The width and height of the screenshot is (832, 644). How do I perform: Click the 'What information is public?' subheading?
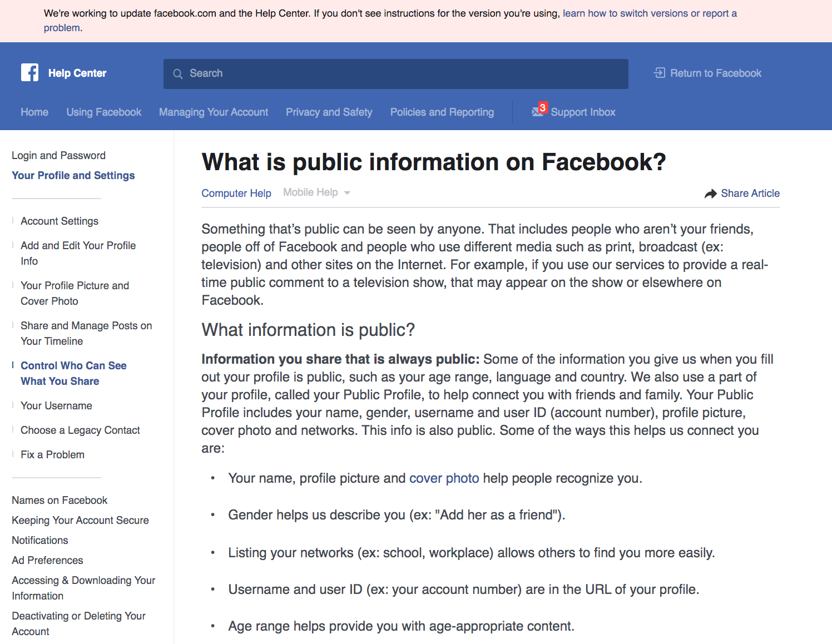(x=308, y=330)
